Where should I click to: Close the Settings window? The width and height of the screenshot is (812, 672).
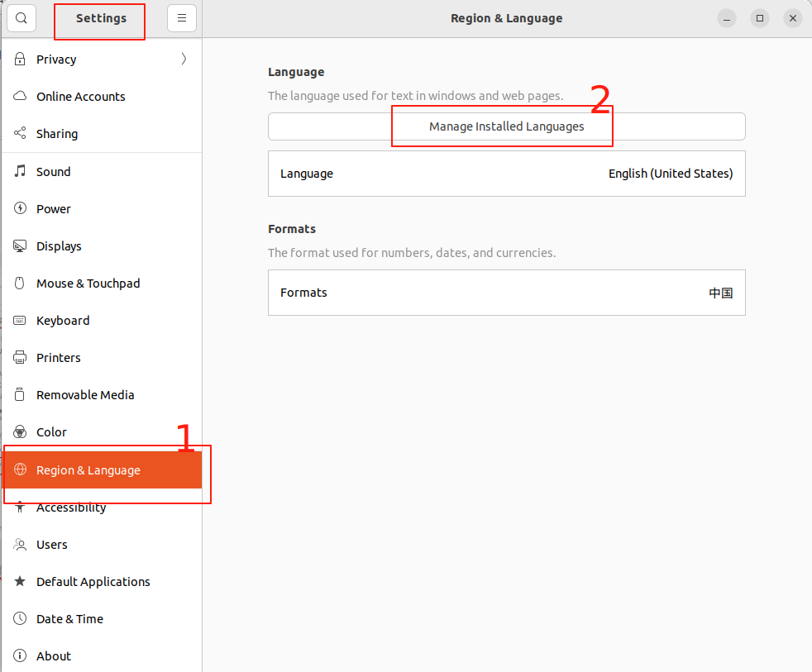[793, 18]
